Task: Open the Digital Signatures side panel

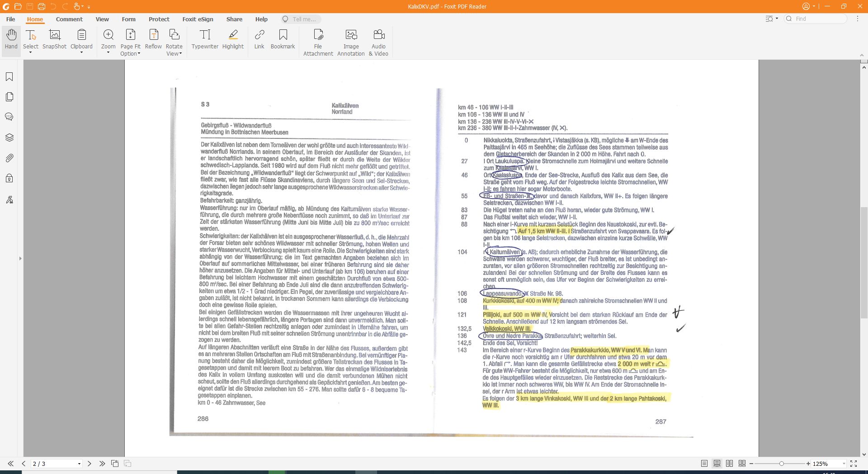Action: [9, 199]
